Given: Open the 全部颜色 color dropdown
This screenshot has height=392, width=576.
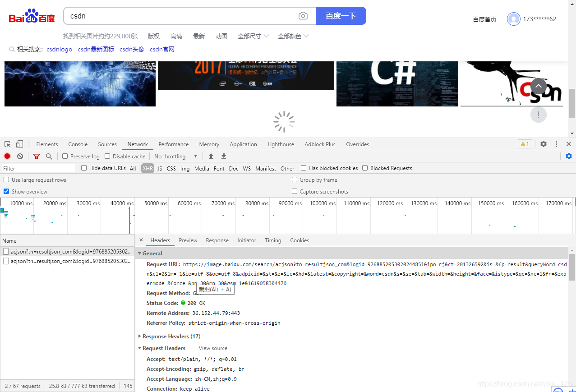Looking at the screenshot, I should coord(293,36).
